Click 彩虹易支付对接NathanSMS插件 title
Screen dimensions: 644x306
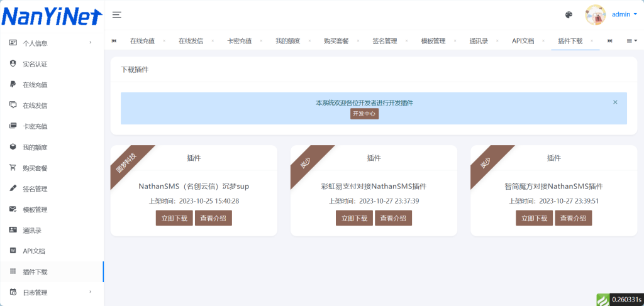pyautogui.click(x=374, y=186)
